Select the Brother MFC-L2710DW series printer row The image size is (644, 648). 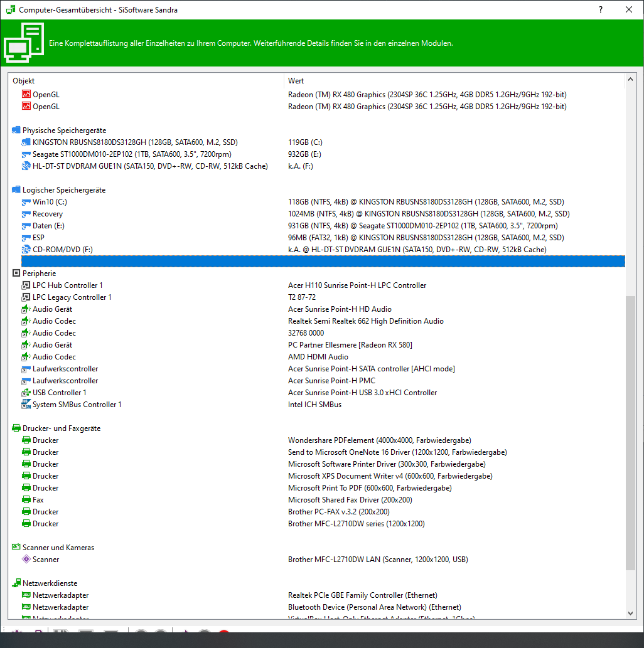click(356, 524)
